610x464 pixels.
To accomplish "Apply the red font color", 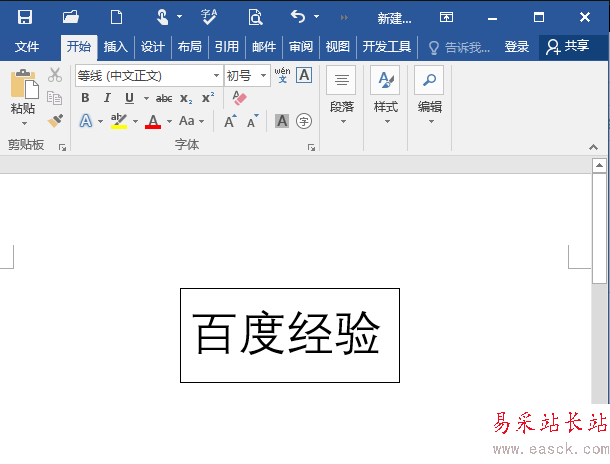I will tap(153, 121).
